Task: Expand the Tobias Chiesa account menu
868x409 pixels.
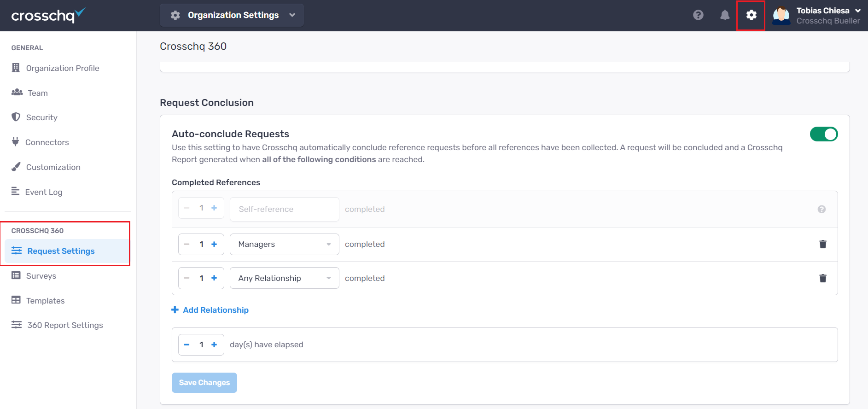Action: [x=828, y=16]
